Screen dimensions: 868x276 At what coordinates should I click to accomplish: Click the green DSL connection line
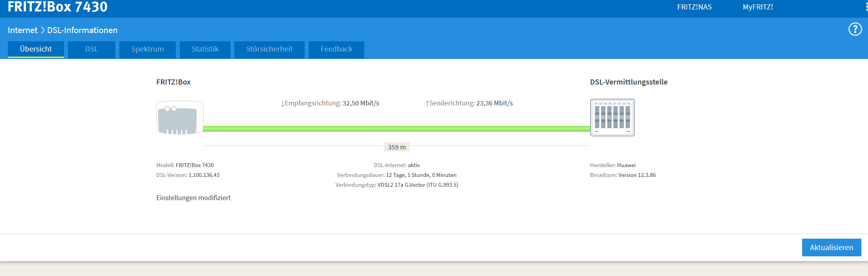tap(397, 129)
